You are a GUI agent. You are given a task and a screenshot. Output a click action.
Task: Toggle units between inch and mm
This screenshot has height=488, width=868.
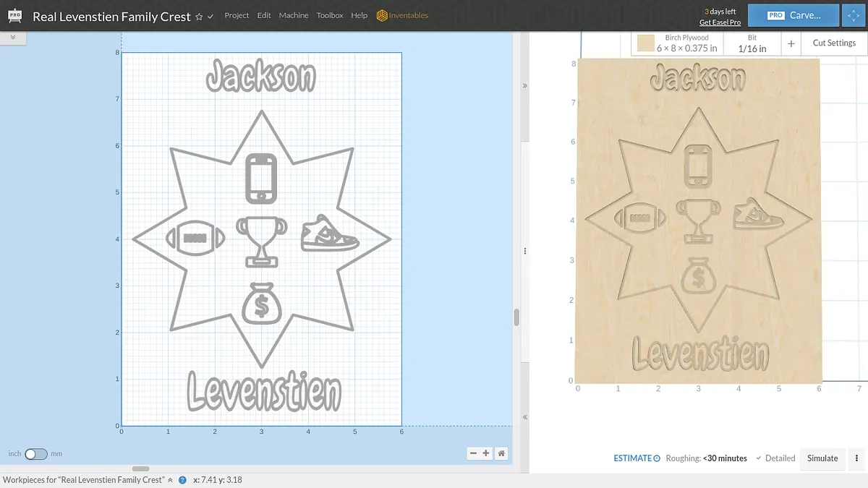pos(35,454)
